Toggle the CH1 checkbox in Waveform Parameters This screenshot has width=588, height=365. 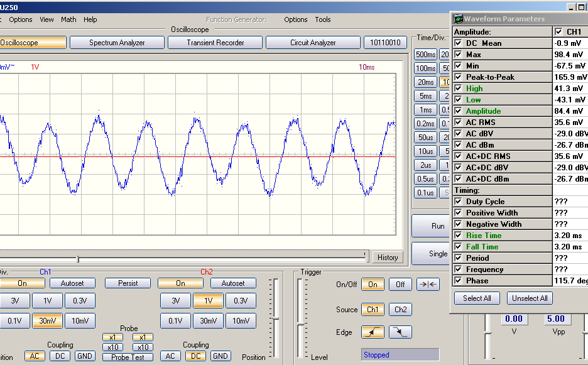[558, 31]
